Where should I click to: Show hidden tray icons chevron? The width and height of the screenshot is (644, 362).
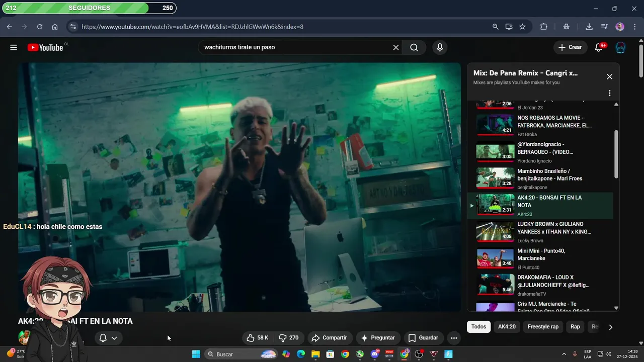pyautogui.click(x=563, y=354)
